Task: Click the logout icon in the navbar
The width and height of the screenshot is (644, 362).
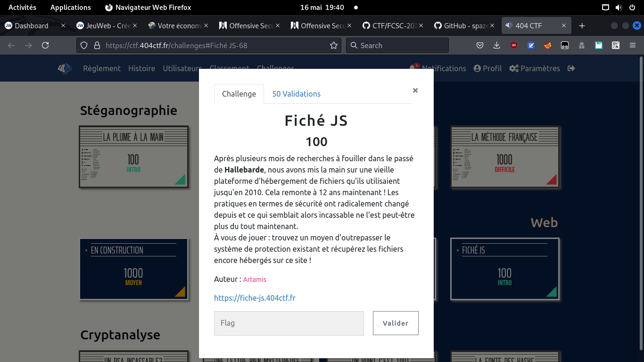Action: coord(571,68)
